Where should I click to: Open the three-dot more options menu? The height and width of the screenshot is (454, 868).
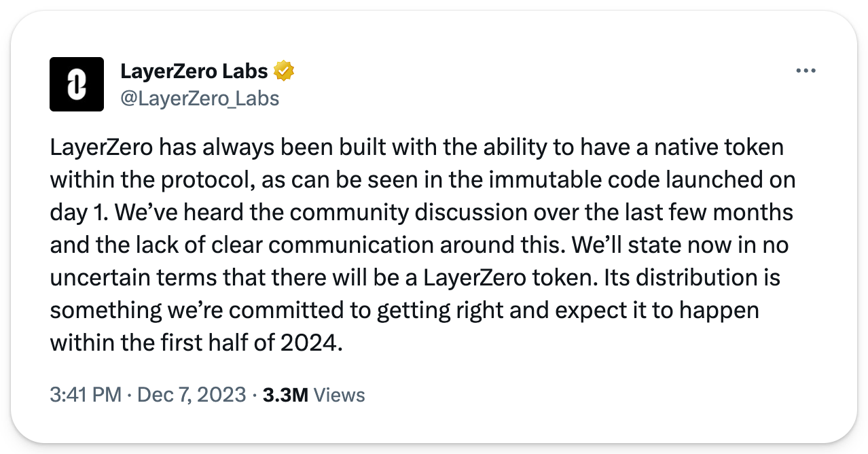tap(805, 71)
